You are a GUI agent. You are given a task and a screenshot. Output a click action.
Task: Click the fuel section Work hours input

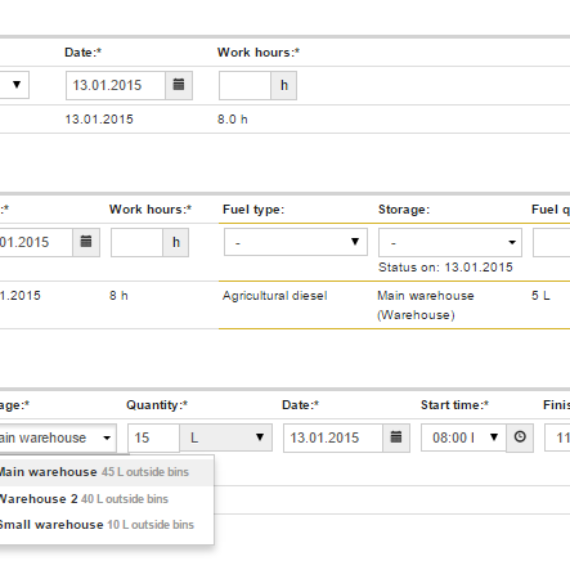click(137, 242)
